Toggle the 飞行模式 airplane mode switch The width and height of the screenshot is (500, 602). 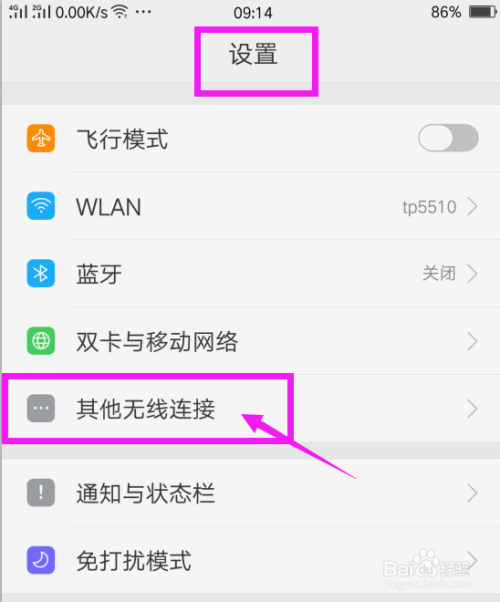[448, 138]
